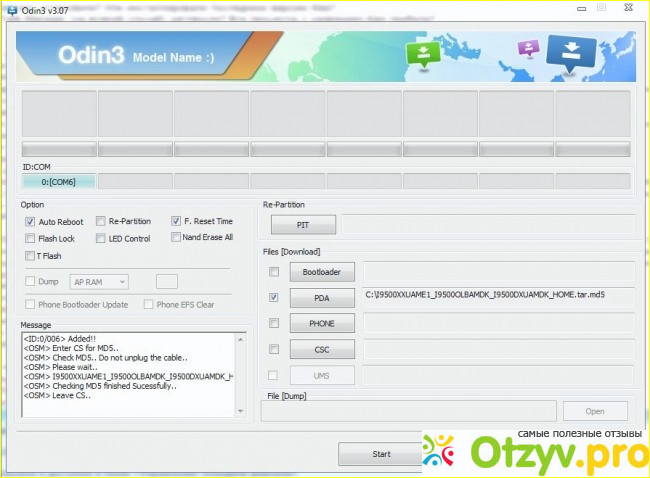Viewport: 650px width, 478px height.
Task: Click the CSC file button
Action: tap(322, 350)
